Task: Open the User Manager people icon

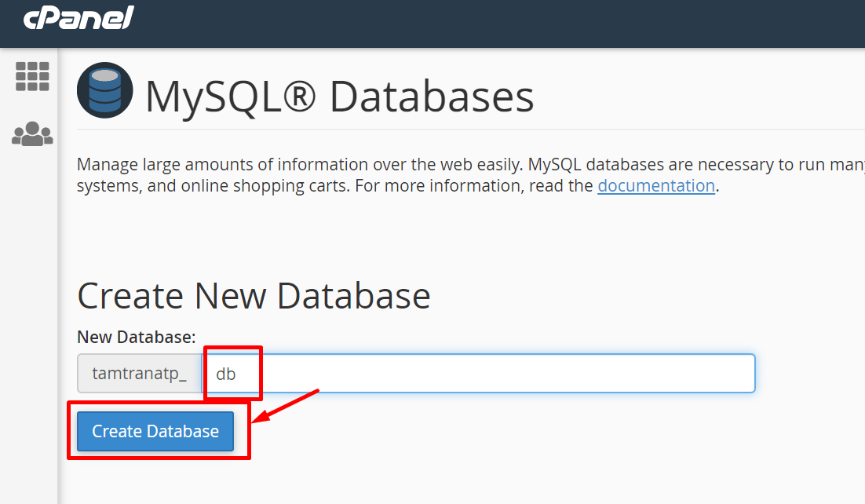Action: pos(32,133)
